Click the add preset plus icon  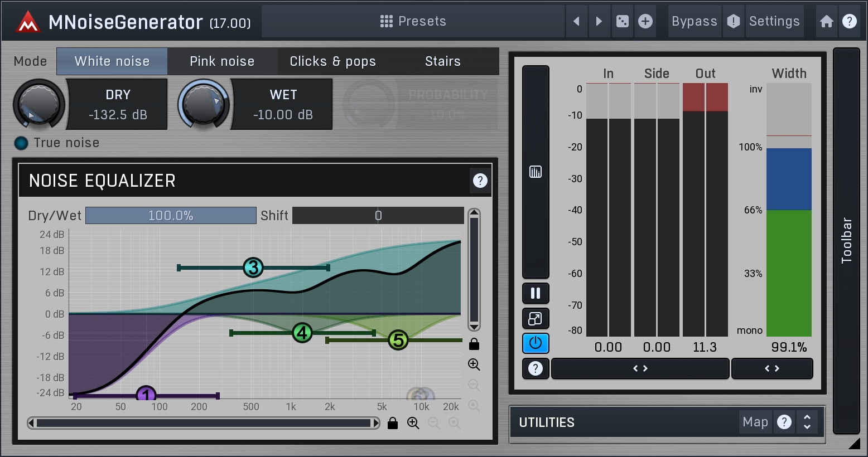click(x=645, y=21)
